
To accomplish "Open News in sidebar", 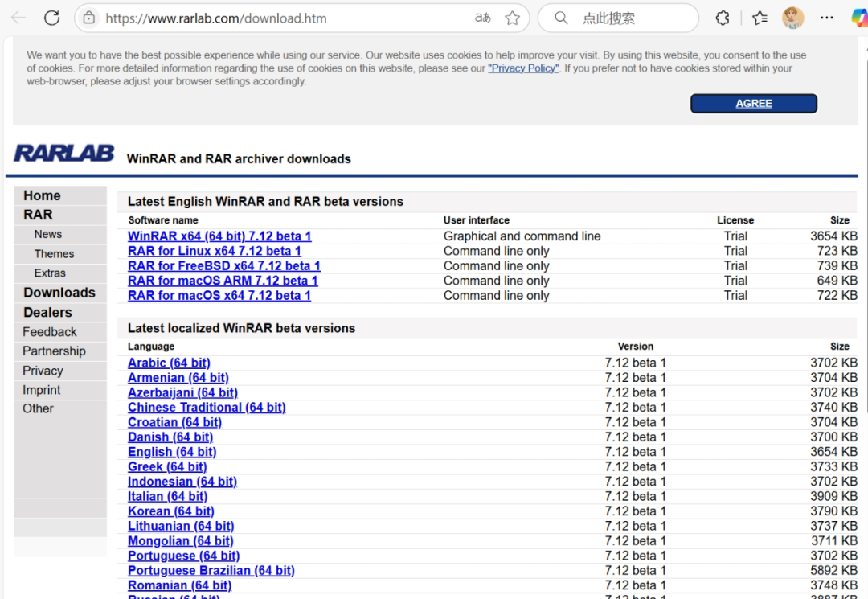I will point(48,234).
